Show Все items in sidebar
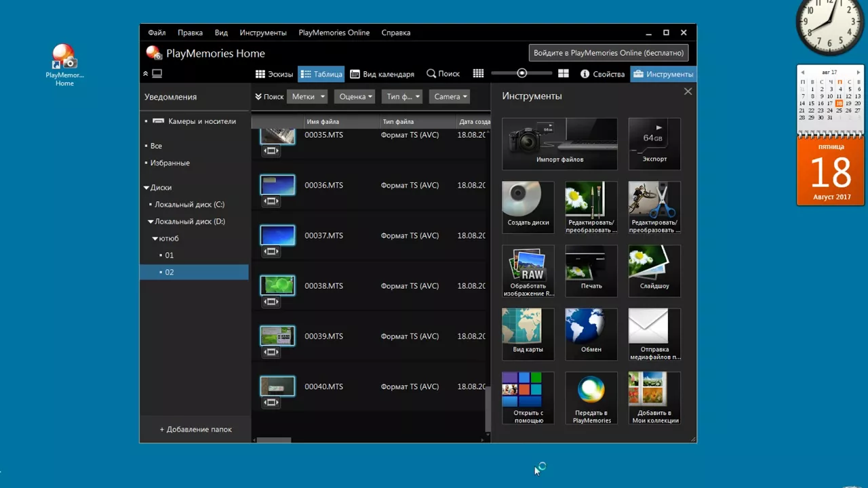The height and width of the screenshot is (488, 868). point(156,146)
